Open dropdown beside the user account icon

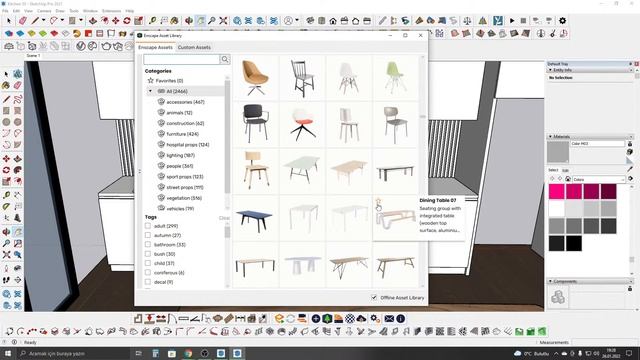(x=297, y=20)
